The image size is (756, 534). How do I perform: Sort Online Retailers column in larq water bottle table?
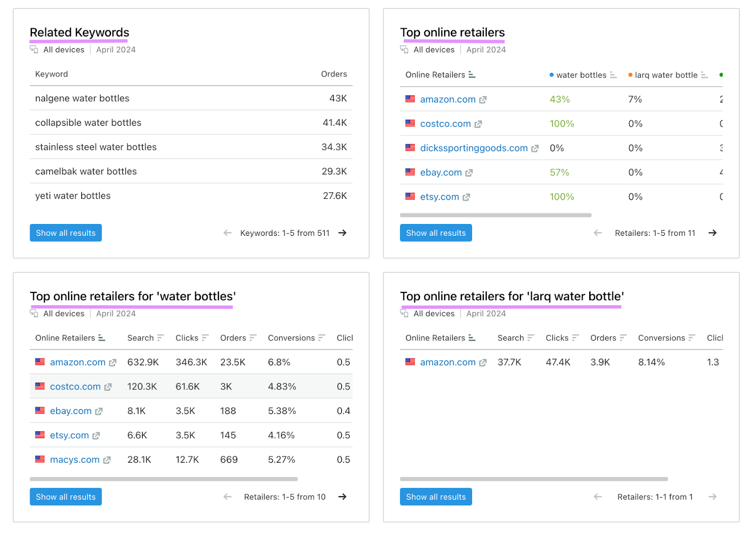472,338
